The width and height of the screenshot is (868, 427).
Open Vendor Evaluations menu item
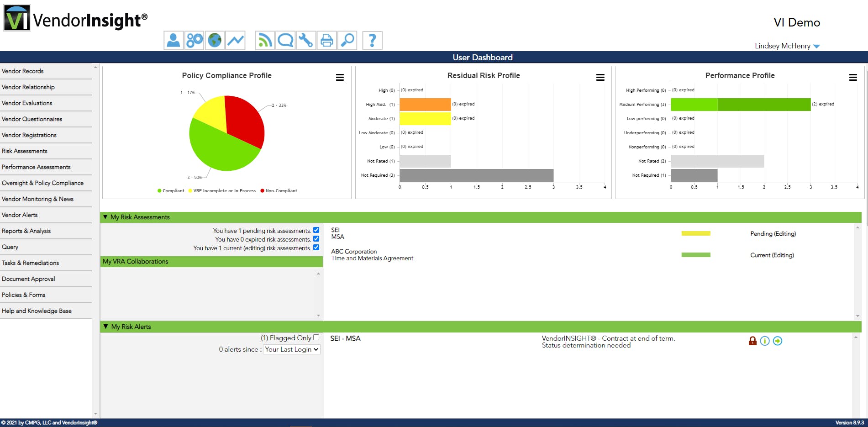pos(46,103)
